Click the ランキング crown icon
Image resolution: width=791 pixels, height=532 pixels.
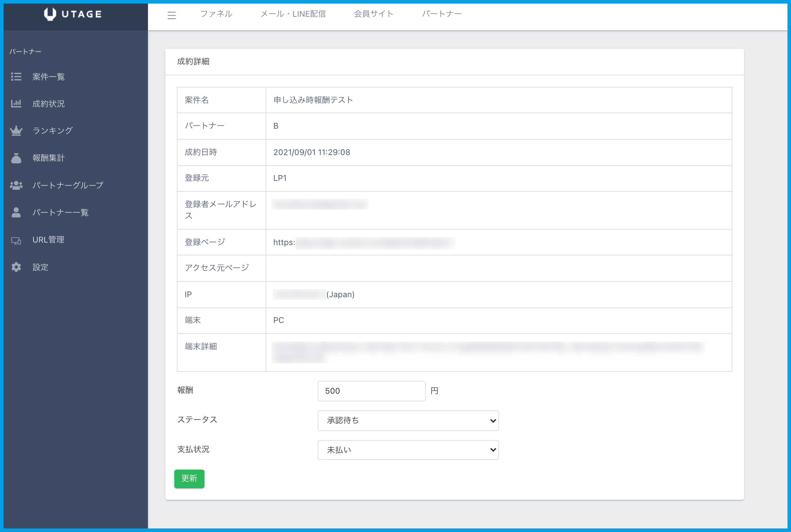tap(16, 131)
